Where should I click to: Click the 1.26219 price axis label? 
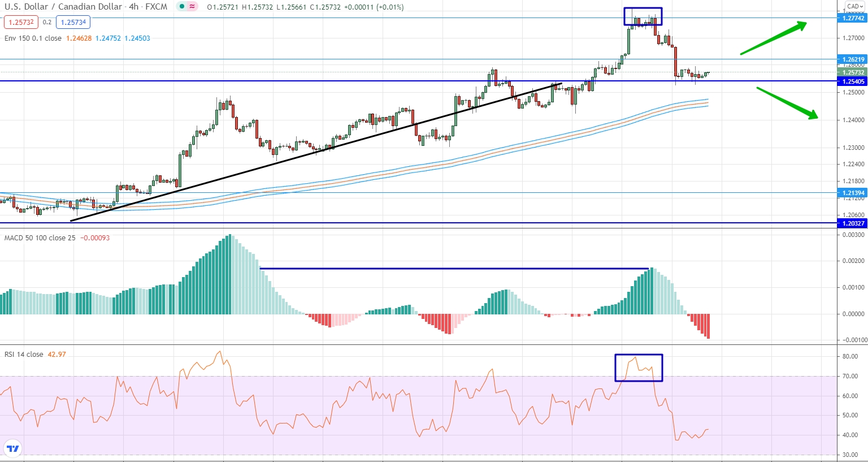coord(853,59)
